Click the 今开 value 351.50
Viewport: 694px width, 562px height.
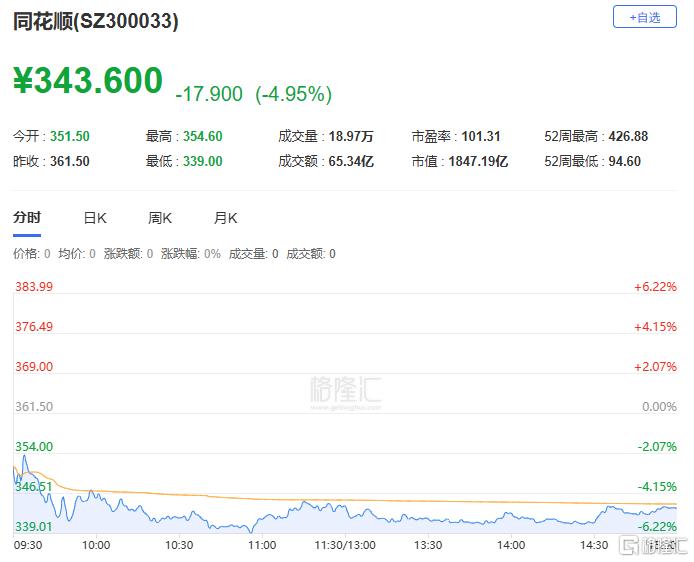tap(69, 136)
